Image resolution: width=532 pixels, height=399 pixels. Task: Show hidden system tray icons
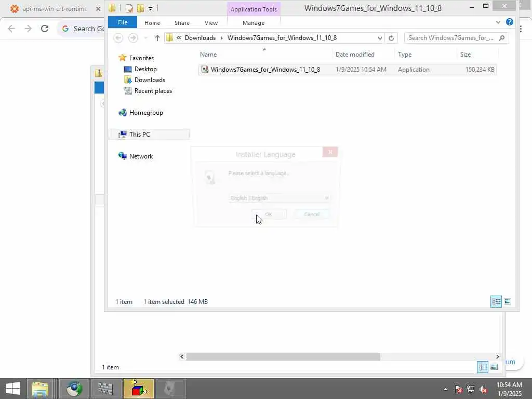tap(445, 389)
